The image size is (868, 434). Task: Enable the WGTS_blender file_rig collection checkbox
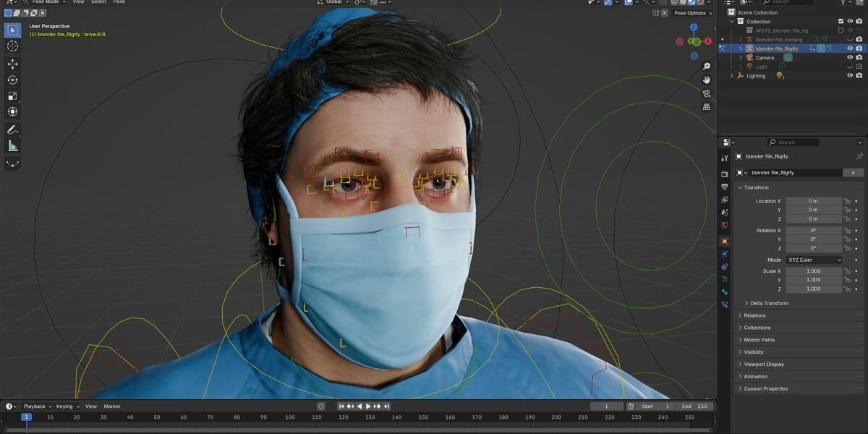pos(841,30)
